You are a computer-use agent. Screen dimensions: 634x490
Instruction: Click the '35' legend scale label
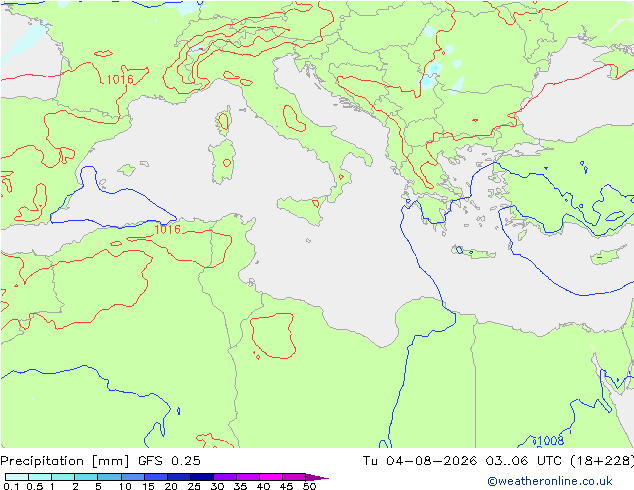[x=240, y=486]
